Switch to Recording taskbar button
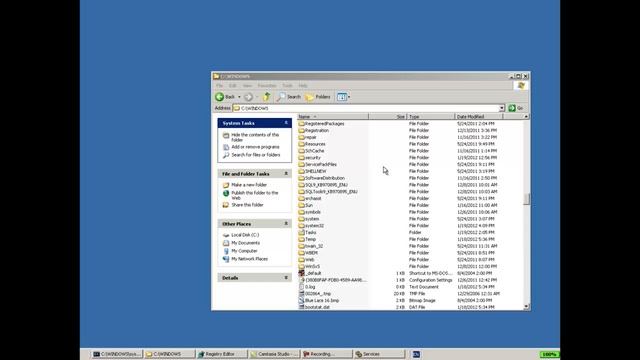640x360 pixels. click(327, 354)
